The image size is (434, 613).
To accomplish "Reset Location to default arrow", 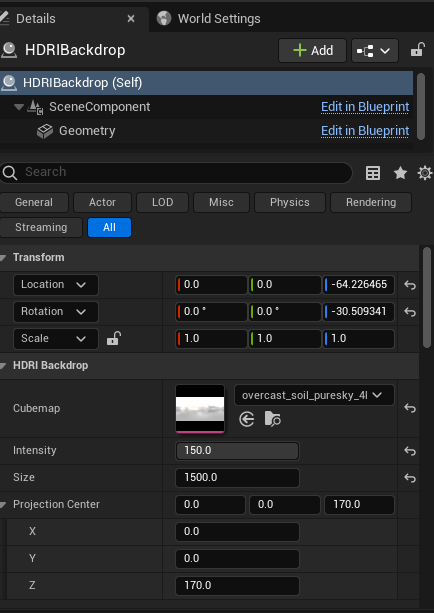I will (x=410, y=285).
